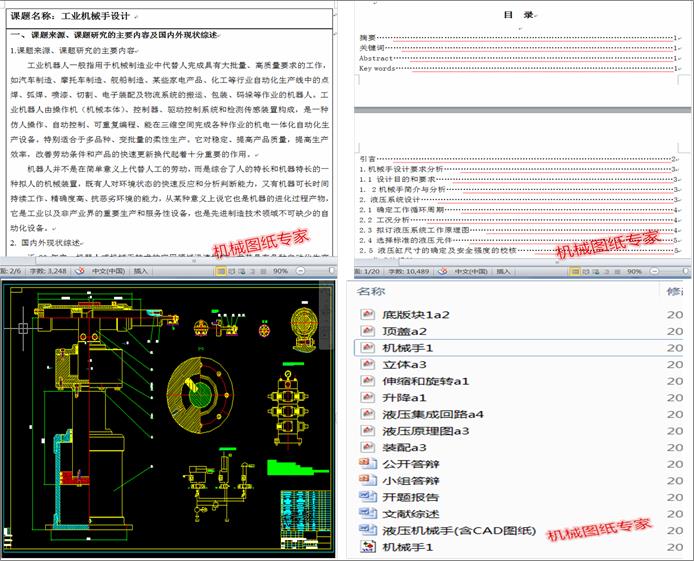Select Print Layout view in right Word window
Screen dimensions: 694x561
coord(574,271)
